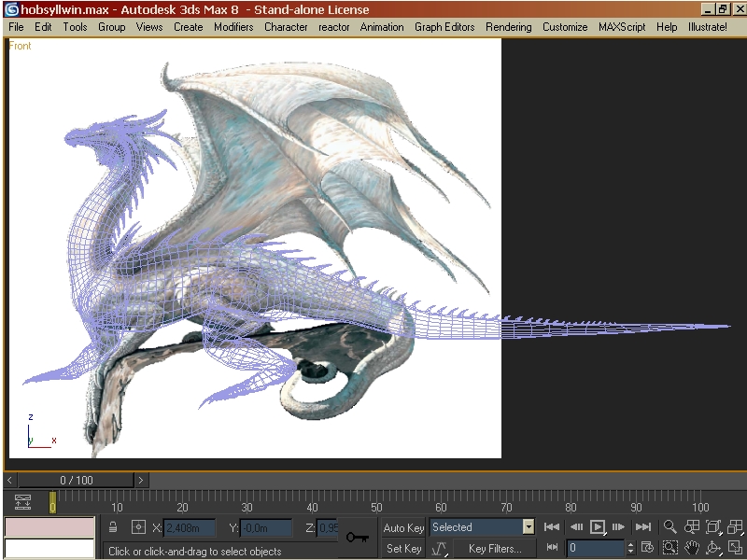
Task: Open the Graph Editors menu
Action: [444, 27]
